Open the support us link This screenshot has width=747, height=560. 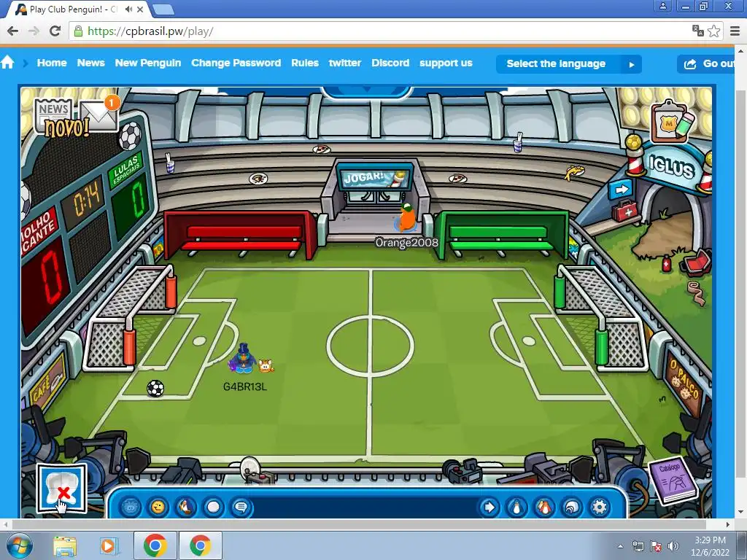coord(446,63)
